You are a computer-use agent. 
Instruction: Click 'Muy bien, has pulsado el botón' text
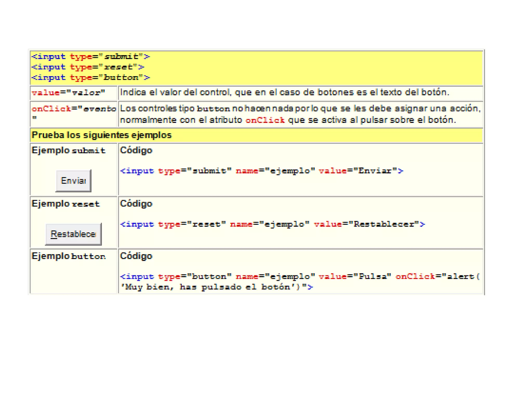coord(208,287)
